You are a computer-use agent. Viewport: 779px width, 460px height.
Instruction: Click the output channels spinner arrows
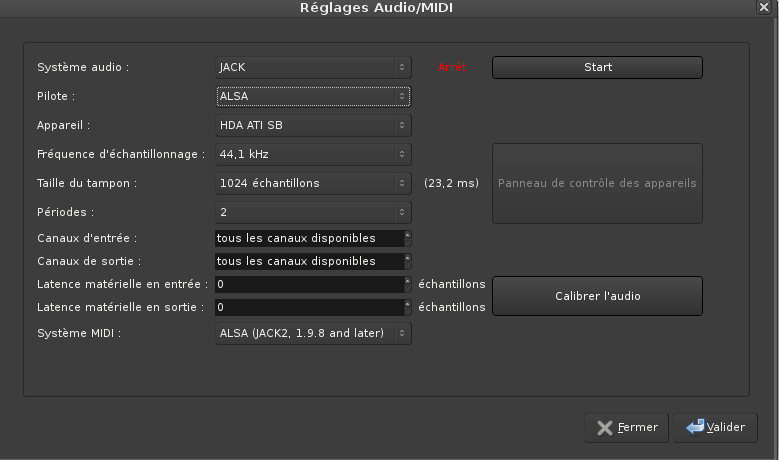pos(407,261)
